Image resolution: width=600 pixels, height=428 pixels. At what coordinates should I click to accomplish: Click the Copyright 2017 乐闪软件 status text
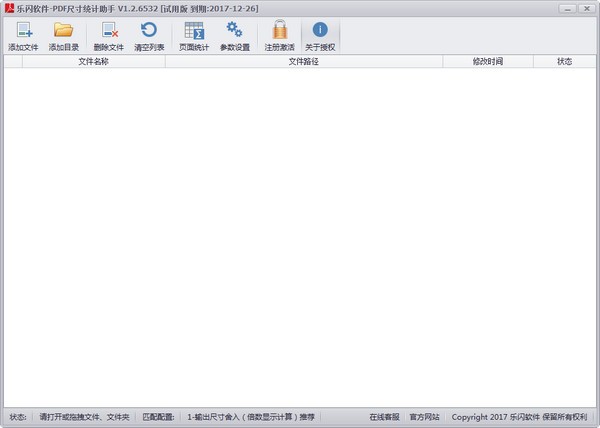pos(522,417)
